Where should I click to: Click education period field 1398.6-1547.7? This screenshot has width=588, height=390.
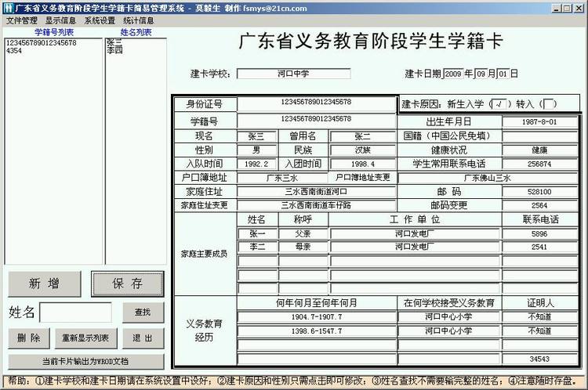coord(317,331)
